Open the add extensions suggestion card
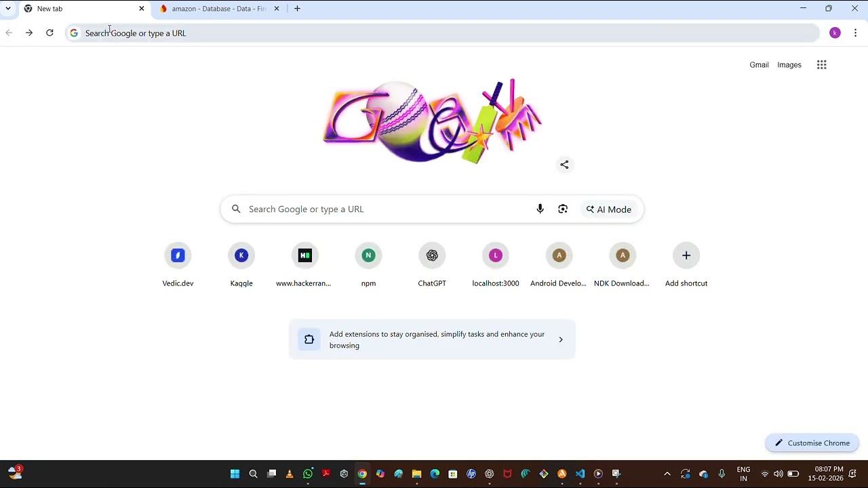868x488 pixels. click(x=432, y=340)
